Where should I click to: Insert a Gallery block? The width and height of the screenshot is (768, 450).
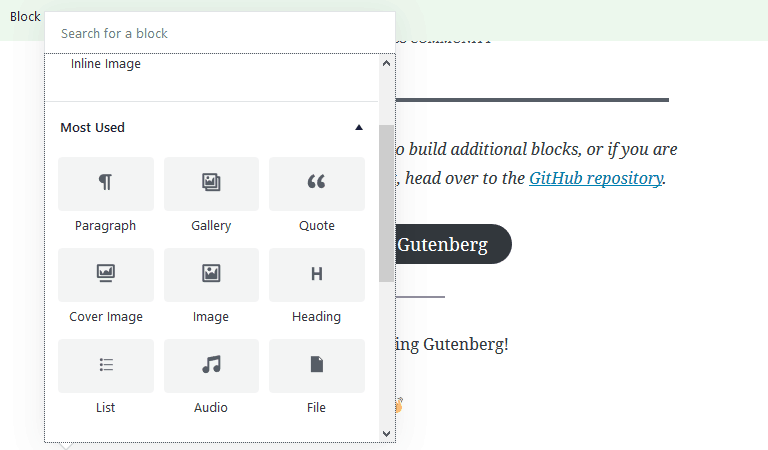211,196
